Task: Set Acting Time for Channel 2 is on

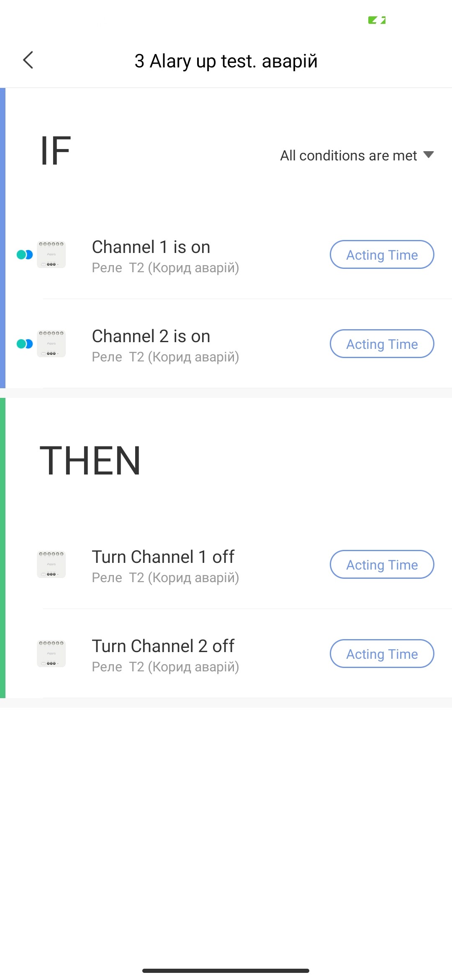Action: click(382, 344)
